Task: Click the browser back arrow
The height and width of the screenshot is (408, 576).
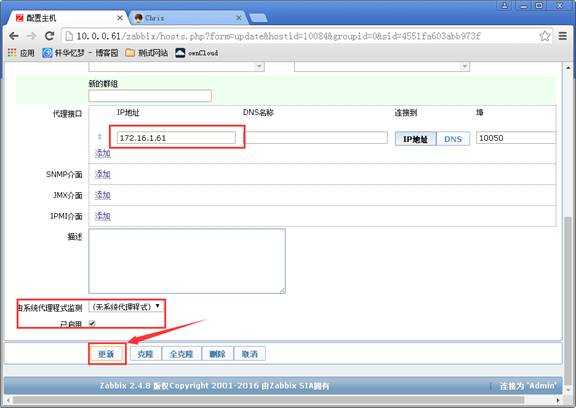Action: [x=14, y=36]
